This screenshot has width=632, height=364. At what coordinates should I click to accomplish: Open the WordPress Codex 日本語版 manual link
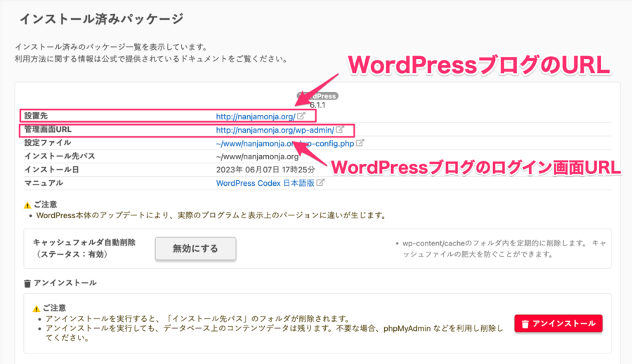(x=265, y=183)
